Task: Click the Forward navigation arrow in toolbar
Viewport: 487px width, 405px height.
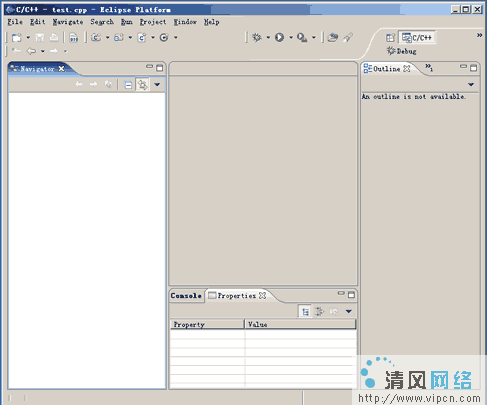Action: click(54, 51)
